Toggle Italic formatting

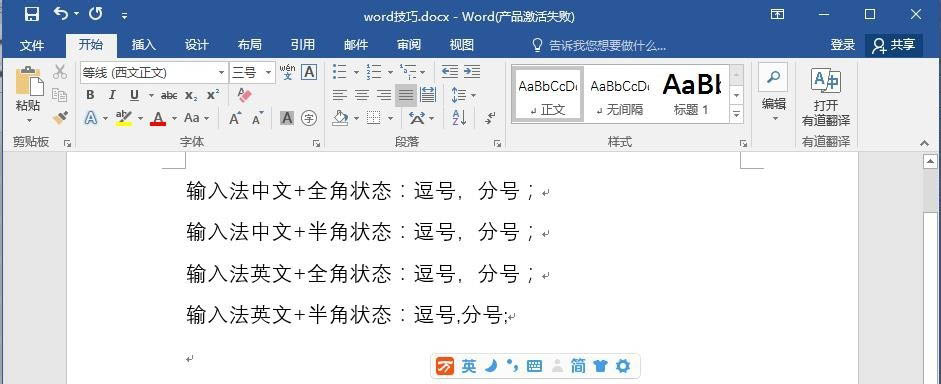[112, 95]
